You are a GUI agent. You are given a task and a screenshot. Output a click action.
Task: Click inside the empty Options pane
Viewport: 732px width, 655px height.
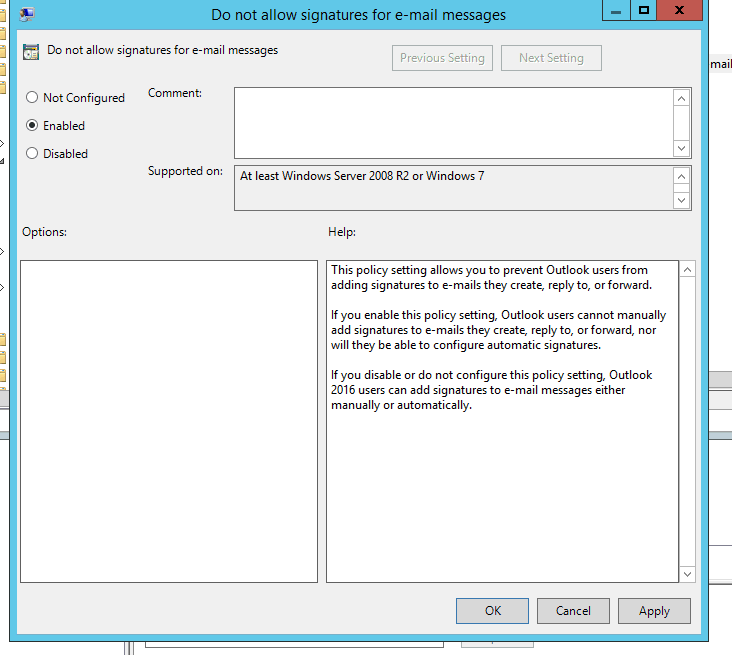pyautogui.click(x=168, y=420)
